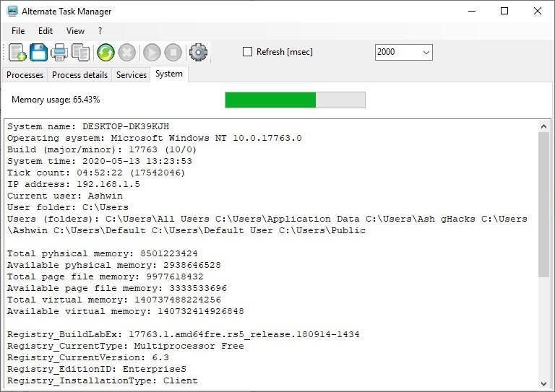
Task: Click the 'System time: 2020-05-13' line
Action: click(x=100, y=161)
